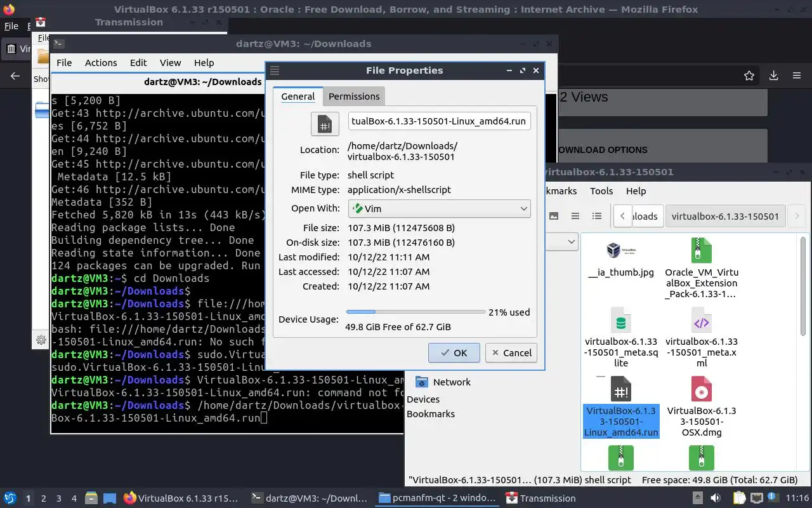This screenshot has width=812, height=508.
Task: Open the Help menu in the file manager
Action: click(x=636, y=190)
